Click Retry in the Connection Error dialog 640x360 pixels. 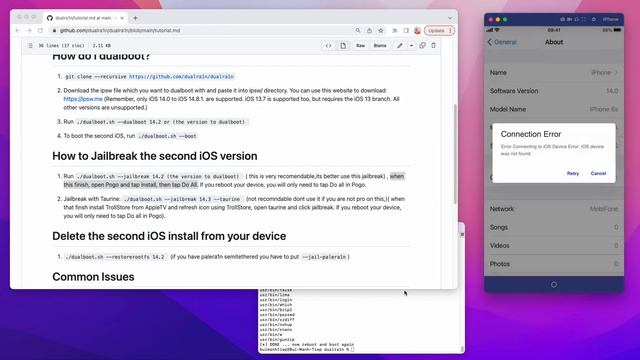pos(573,173)
